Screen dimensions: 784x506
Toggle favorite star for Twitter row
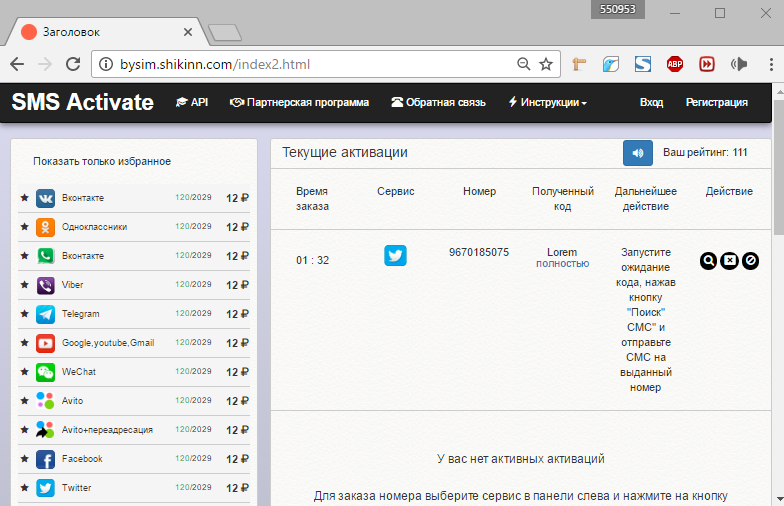(x=24, y=488)
